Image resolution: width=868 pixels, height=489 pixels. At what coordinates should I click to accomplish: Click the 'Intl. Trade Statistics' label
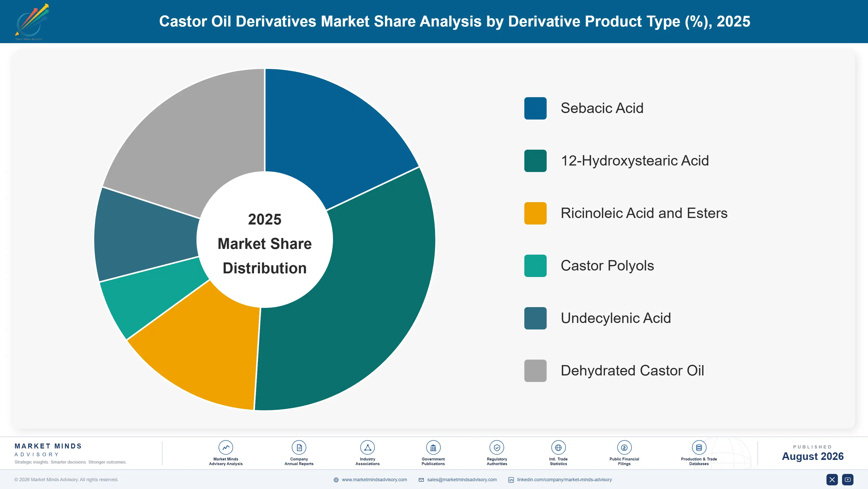pos(558,461)
